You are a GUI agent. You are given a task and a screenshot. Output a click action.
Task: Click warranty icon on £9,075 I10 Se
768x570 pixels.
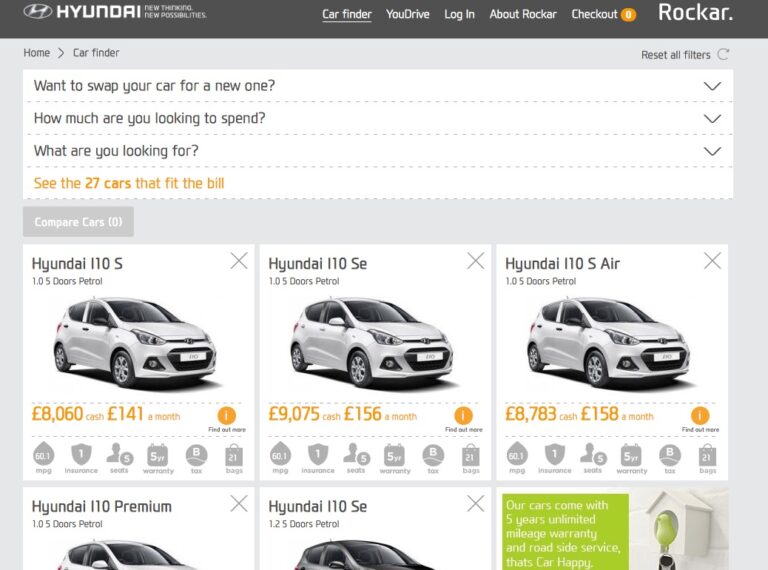click(394, 455)
